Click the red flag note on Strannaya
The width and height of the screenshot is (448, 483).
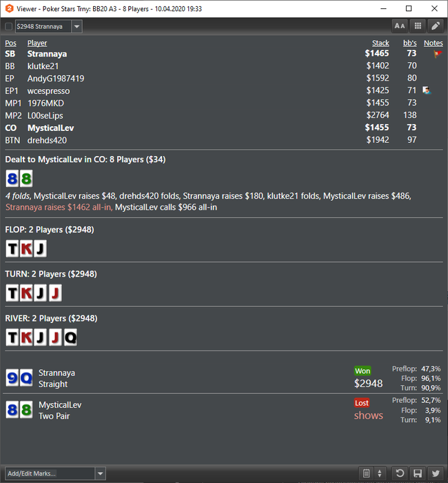[437, 54]
